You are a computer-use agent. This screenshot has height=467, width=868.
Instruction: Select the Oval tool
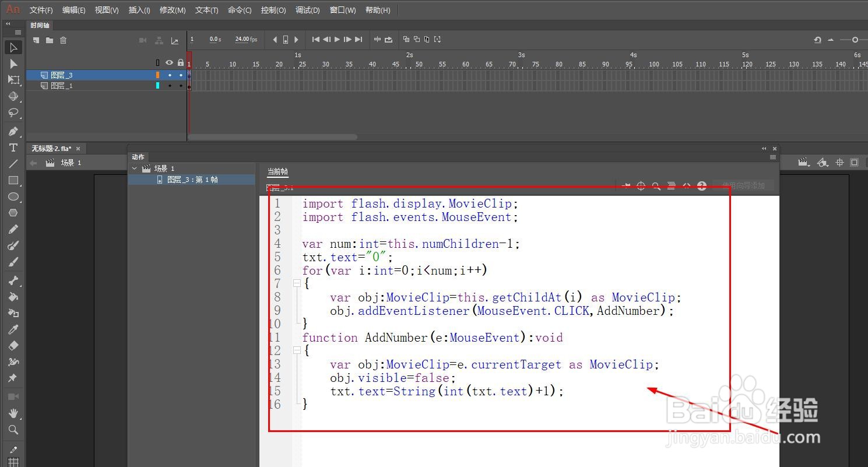(13, 196)
